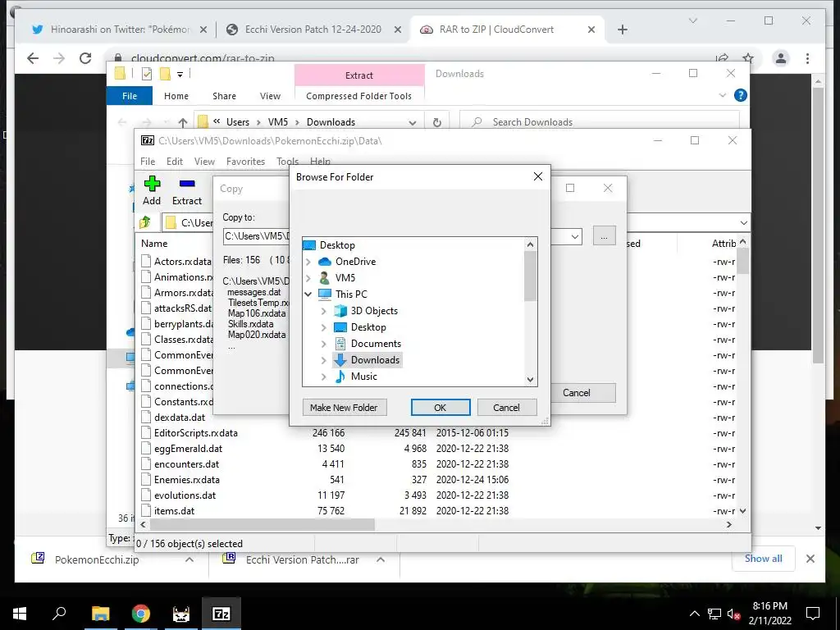Screen dimensions: 840x630
Task: Collapse the This PC tree node
Action: 308,294
